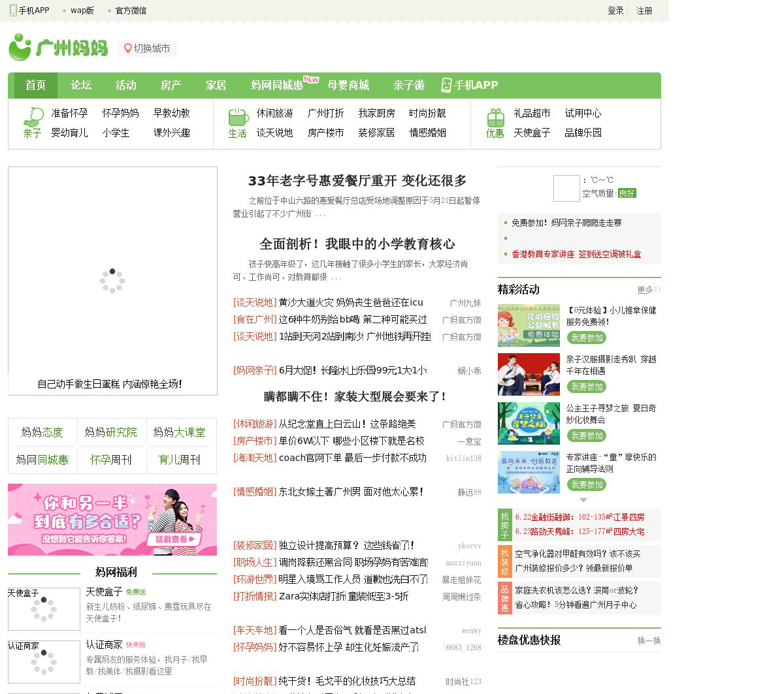Click 换一换 in 楼盘优惠快报
The image size is (784, 694).
tap(649, 640)
